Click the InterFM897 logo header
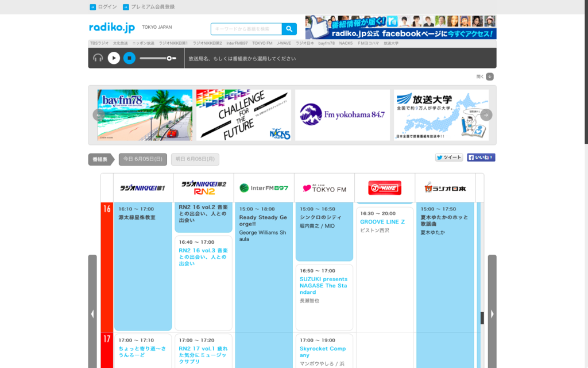The height and width of the screenshot is (368, 588). pos(264,188)
